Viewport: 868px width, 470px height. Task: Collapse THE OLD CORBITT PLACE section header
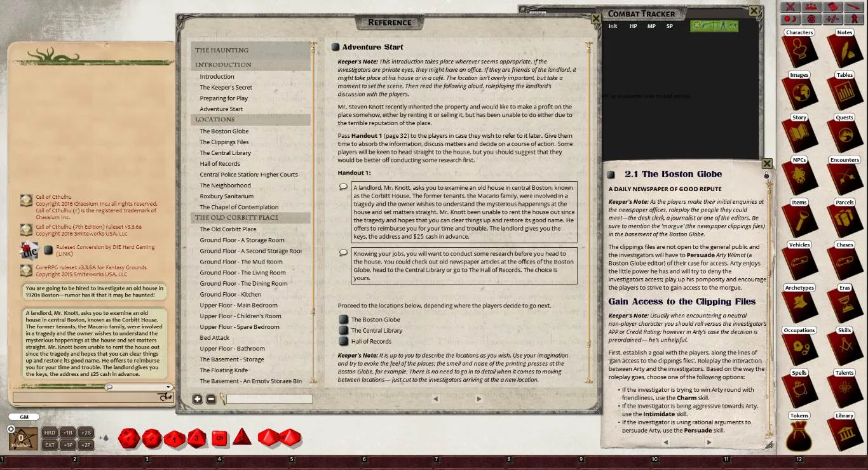[250, 217]
